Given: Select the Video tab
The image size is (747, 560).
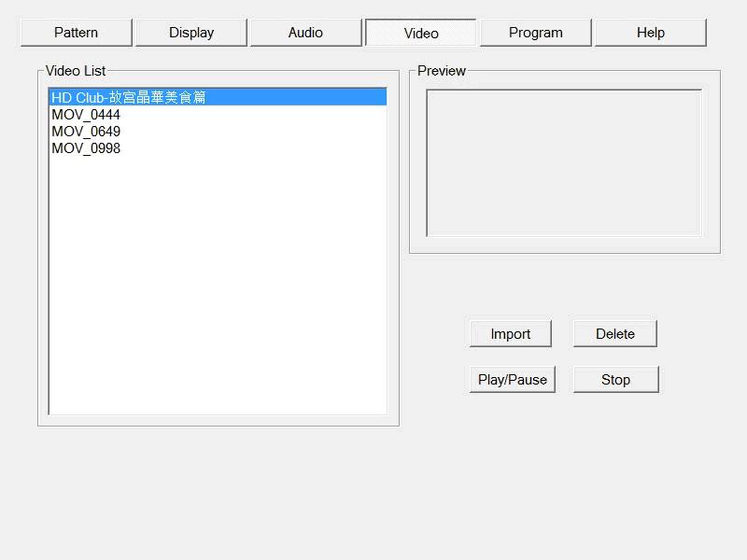Looking at the screenshot, I should tap(421, 33).
